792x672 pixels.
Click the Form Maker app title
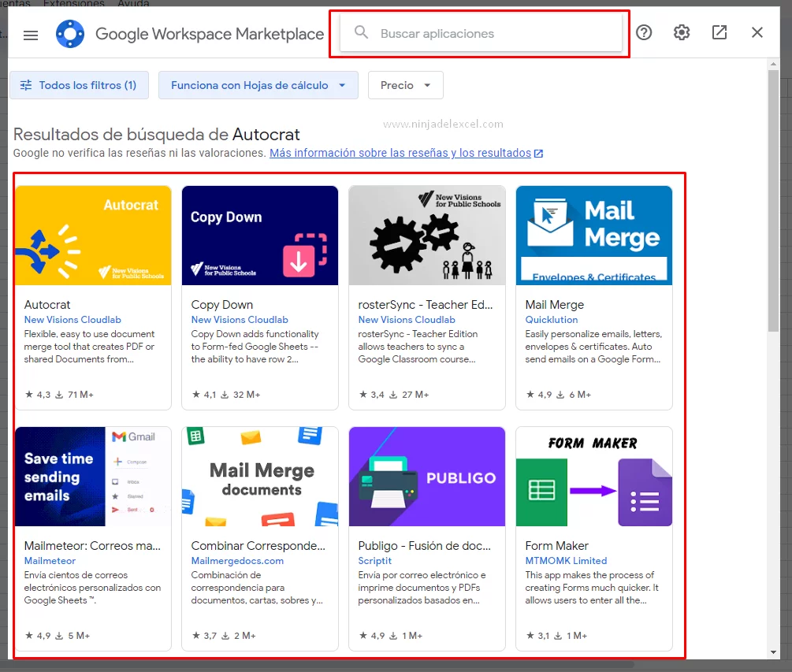click(x=556, y=546)
